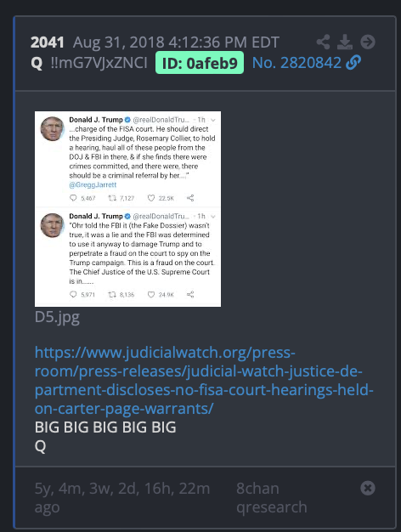Image resolution: width=401 pixels, height=532 pixels.
Task: Open post via right arrow circle icon
Action: (x=368, y=42)
